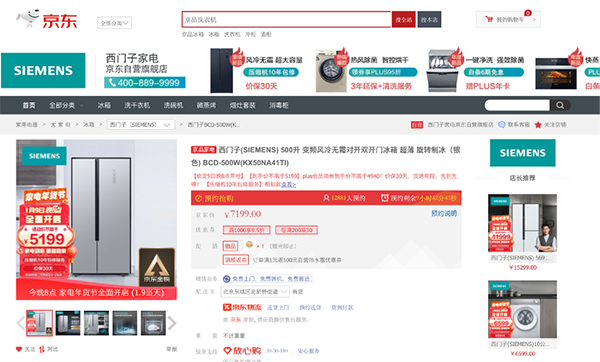Select 消毒柜 in store navigation
600x362 pixels.
279,105
